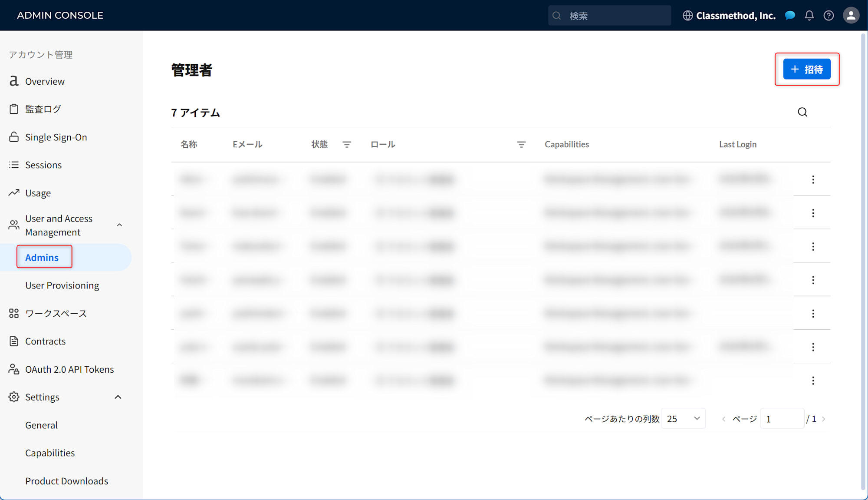Open the row menu for the third admin
The image size is (868, 500).
click(x=813, y=246)
